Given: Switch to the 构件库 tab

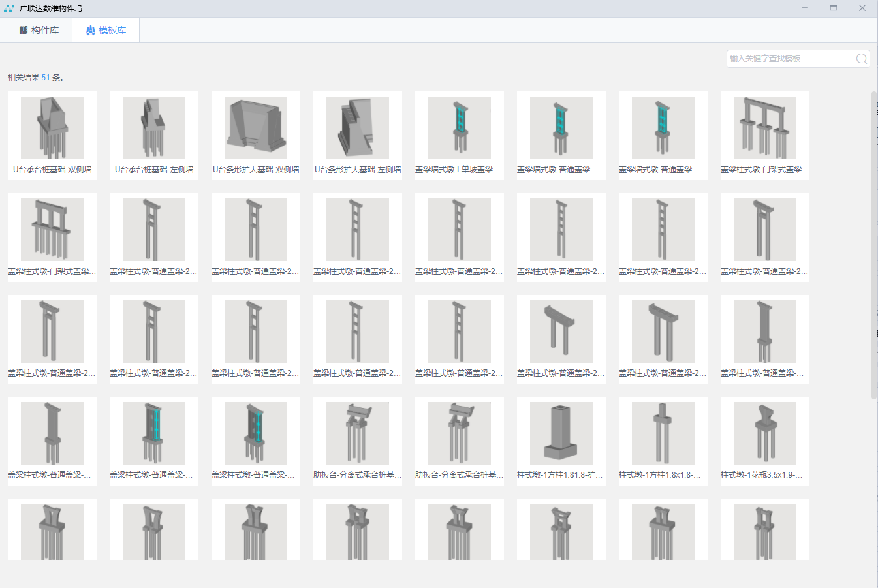Looking at the screenshot, I should tap(39, 30).
